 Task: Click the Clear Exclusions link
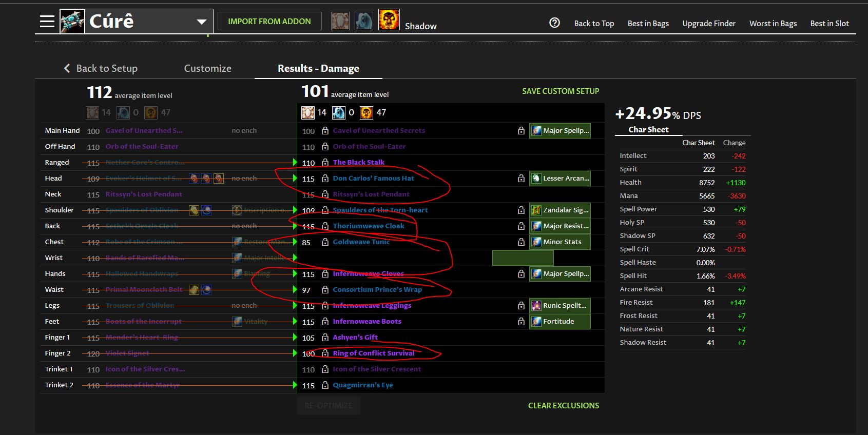(x=563, y=405)
